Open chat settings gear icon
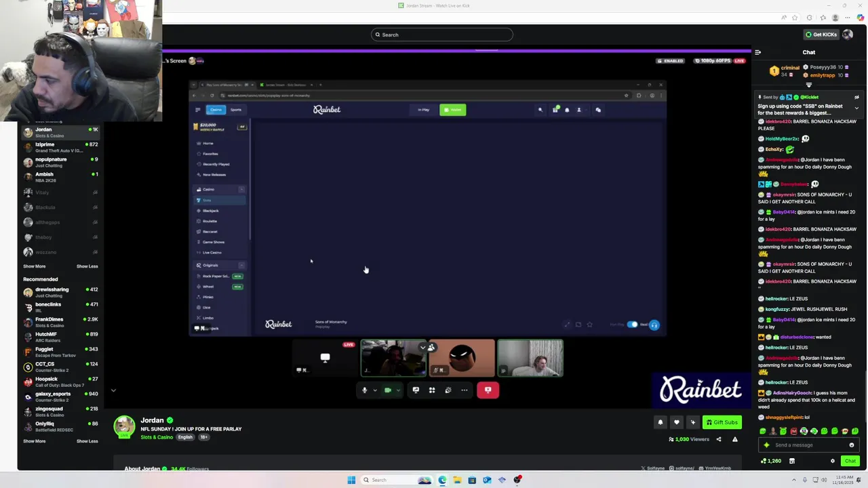This screenshot has width=868, height=488. (x=833, y=461)
